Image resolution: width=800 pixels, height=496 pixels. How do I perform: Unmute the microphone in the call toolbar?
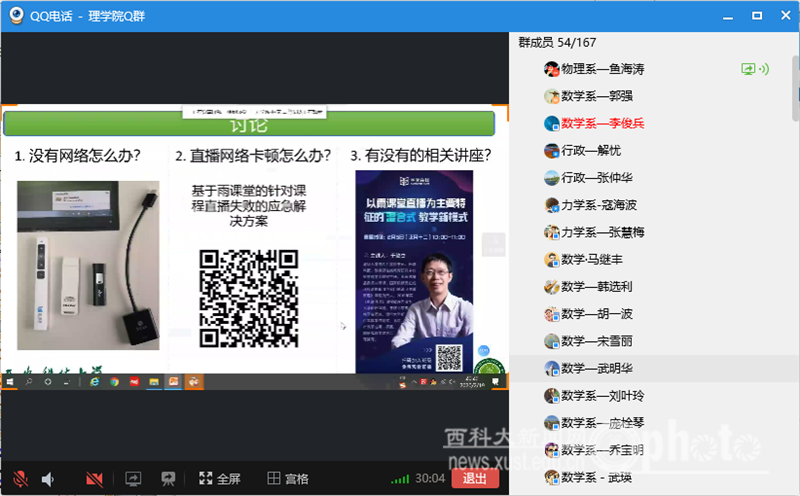(21, 479)
